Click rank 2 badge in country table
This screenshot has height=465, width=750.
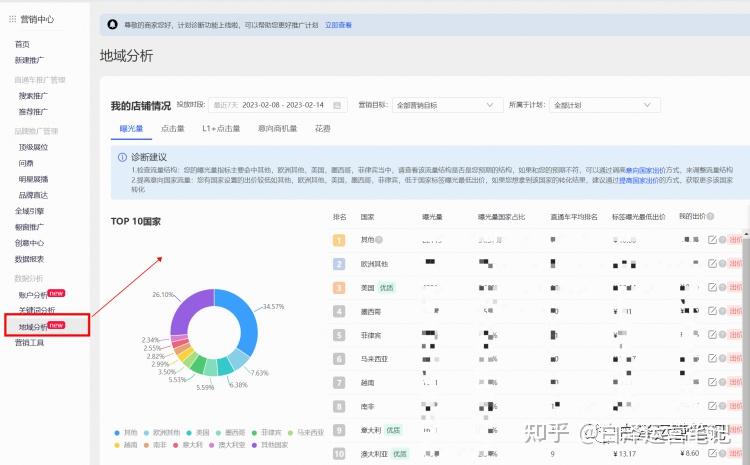click(x=339, y=264)
